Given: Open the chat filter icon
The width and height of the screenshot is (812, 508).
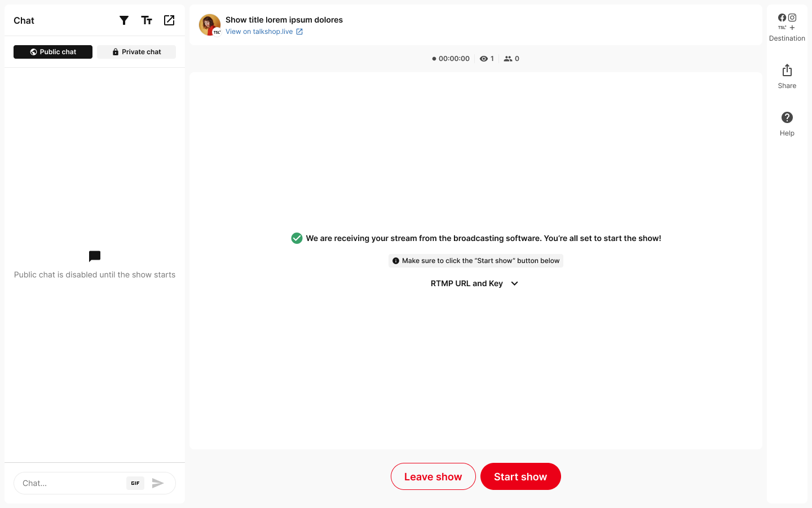Looking at the screenshot, I should coord(124,20).
